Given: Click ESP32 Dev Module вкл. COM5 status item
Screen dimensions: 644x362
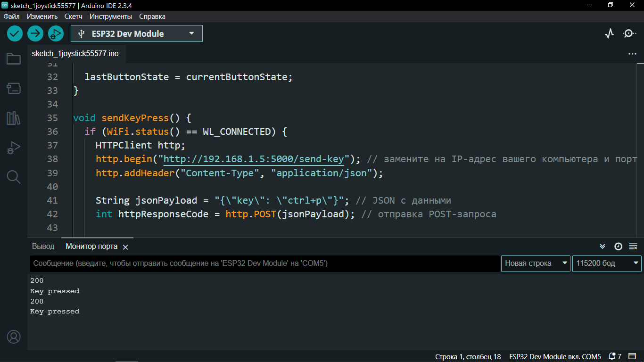Looking at the screenshot, I should click(x=555, y=357).
